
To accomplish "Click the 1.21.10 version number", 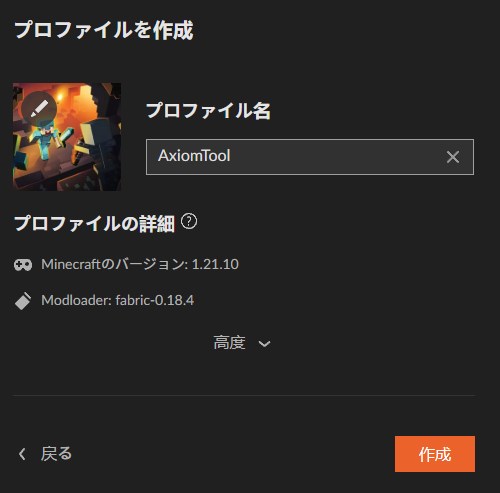I will tap(215, 264).
